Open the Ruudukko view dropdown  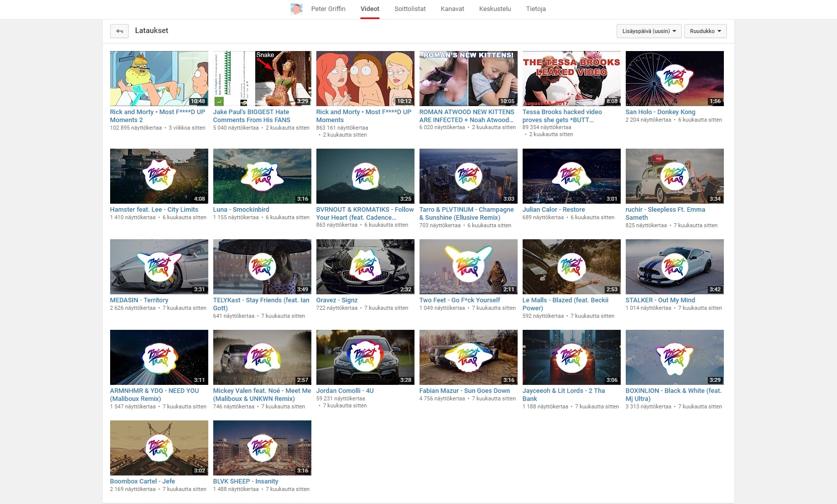705,31
